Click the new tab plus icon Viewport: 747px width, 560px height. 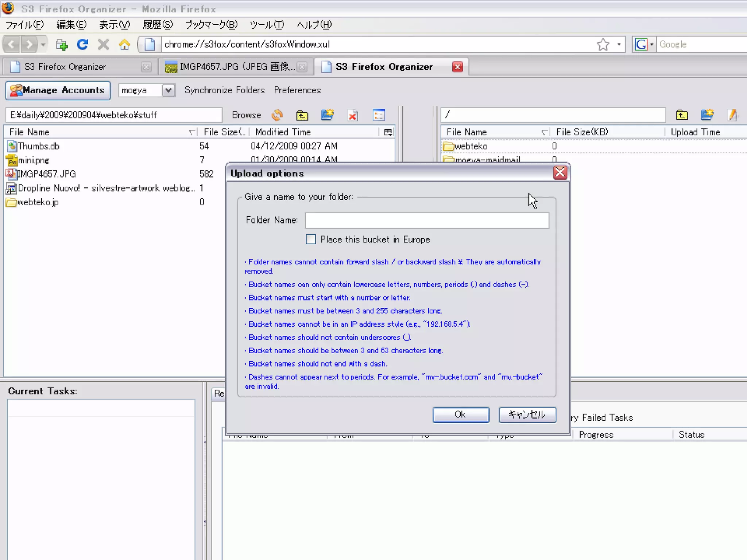pos(62,44)
